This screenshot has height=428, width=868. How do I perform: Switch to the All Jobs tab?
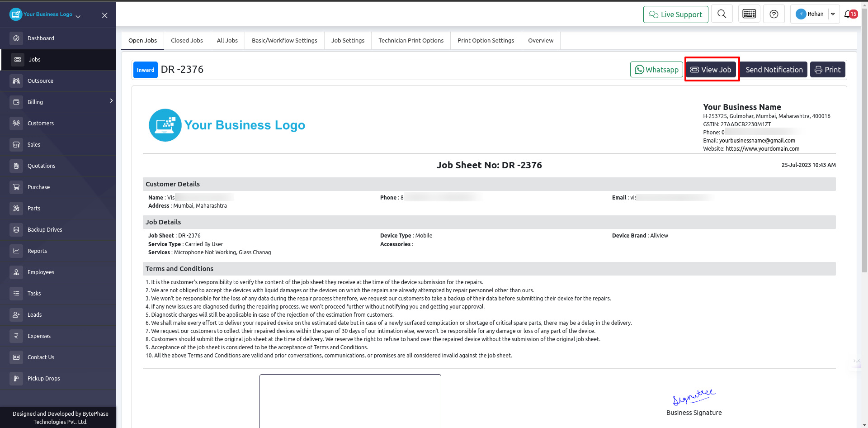(227, 41)
